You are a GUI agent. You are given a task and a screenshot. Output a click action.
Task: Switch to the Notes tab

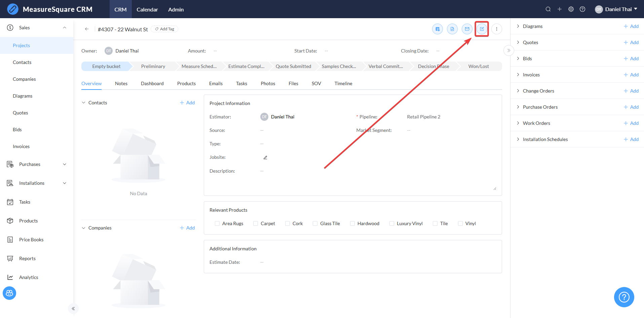(121, 83)
